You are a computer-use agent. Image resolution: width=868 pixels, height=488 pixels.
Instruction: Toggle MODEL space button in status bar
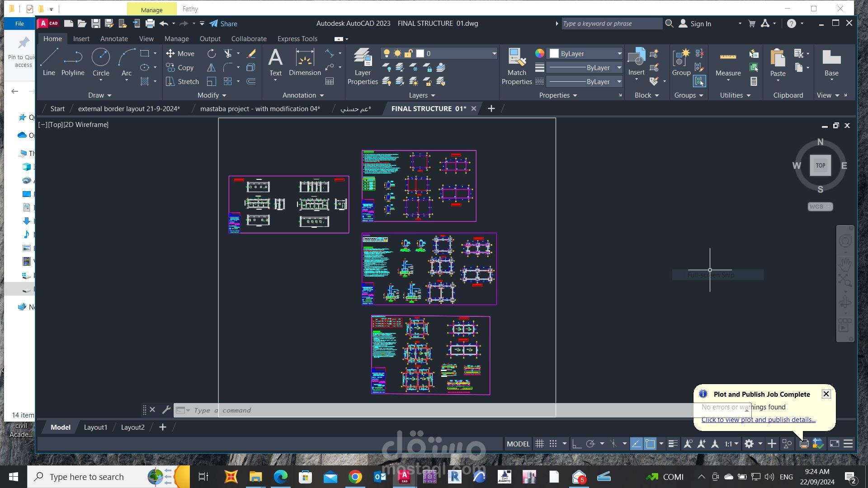[x=518, y=444]
